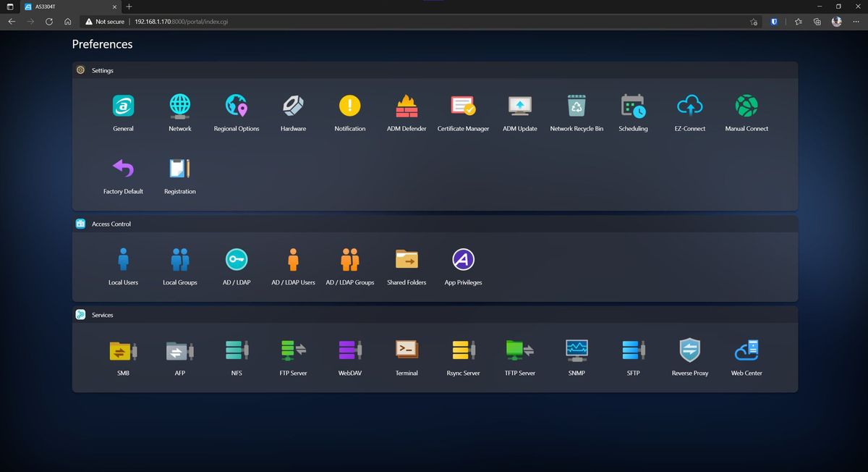Viewport: 868px width, 472px height.
Task: Open the Bitwarden extension icon
Action: pos(774,22)
